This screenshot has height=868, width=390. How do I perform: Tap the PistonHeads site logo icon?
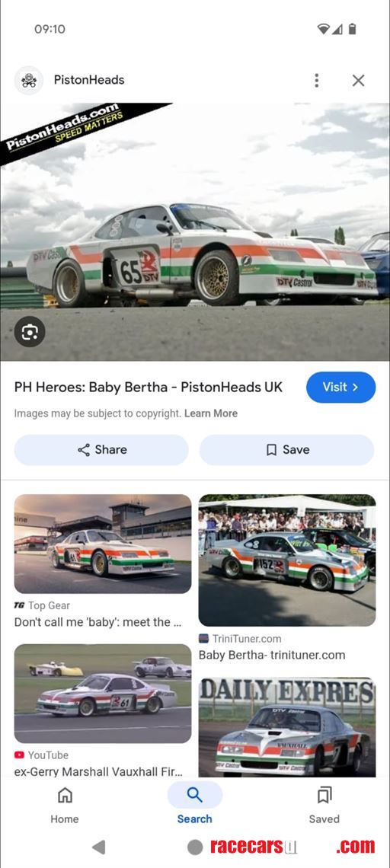click(x=28, y=80)
